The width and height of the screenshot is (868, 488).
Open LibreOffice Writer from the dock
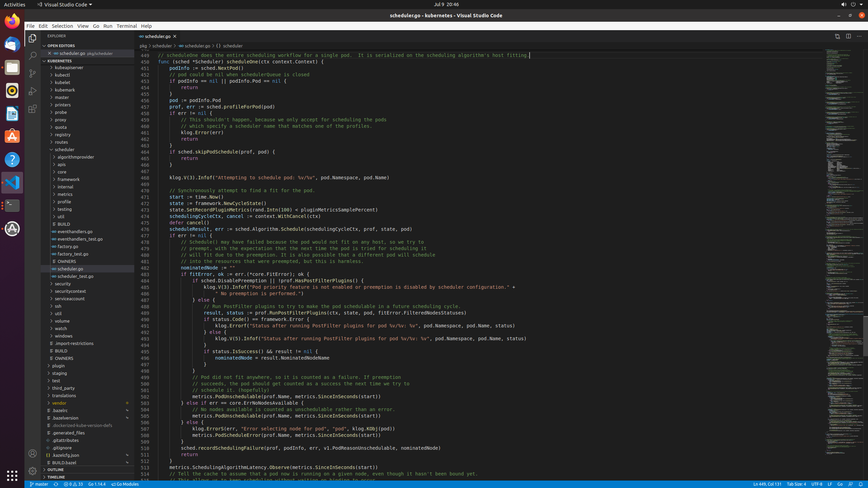point(12,114)
